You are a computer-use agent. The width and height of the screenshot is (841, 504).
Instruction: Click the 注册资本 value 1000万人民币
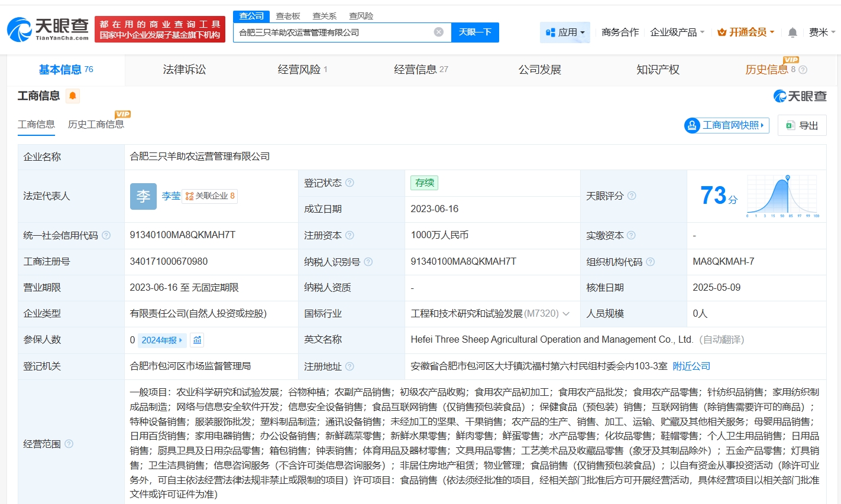point(439,235)
